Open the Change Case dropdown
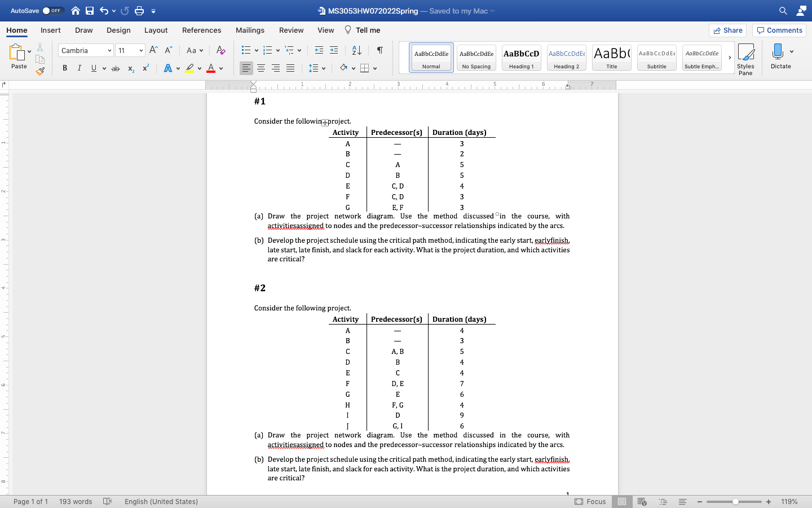 coord(195,50)
